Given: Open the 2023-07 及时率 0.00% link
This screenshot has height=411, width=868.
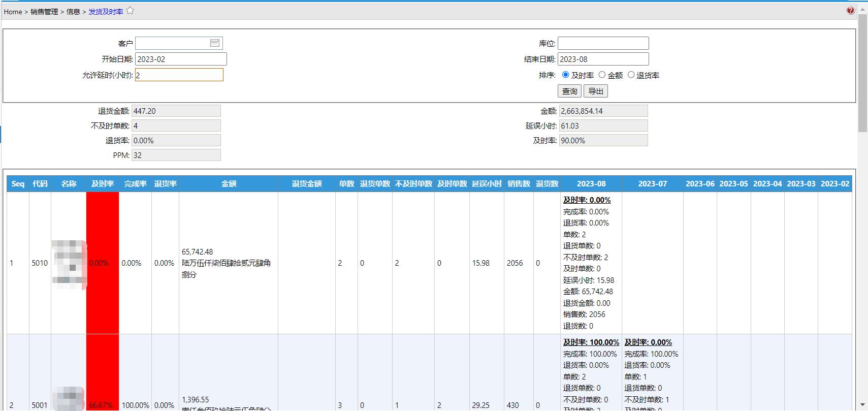Looking at the screenshot, I should tap(648, 342).
